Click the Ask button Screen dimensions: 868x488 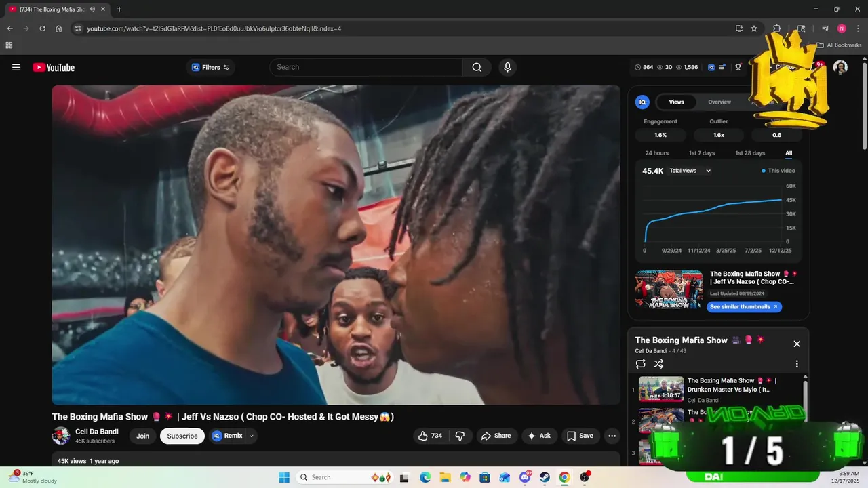pos(539,436)
